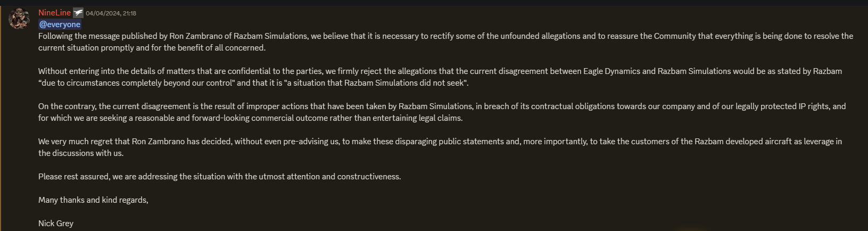This screenshot has width=868, height=231.
Task: Click the "Nick Grey" signature
Action: coord(56,224)
